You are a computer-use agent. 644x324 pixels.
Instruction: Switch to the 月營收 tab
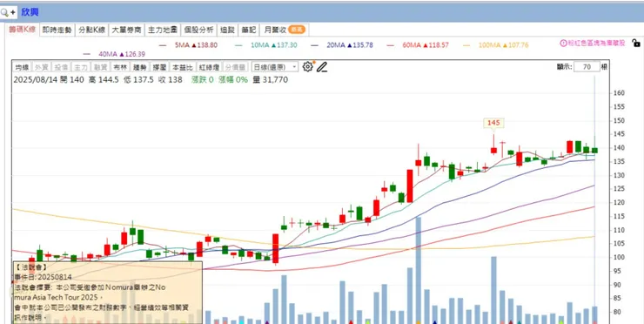pos(285,30)
